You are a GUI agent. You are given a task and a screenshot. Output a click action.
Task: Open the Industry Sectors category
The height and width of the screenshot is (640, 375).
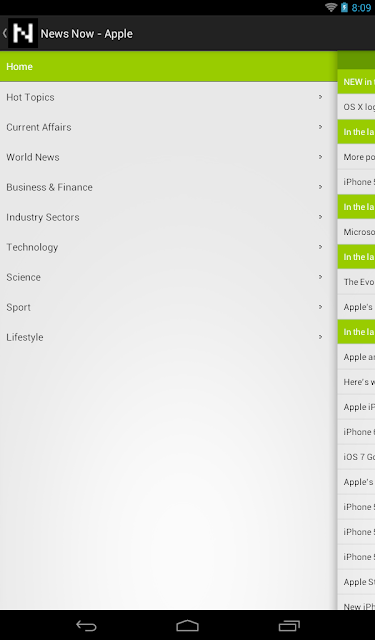pyautogui.click(x=169, y=217)
